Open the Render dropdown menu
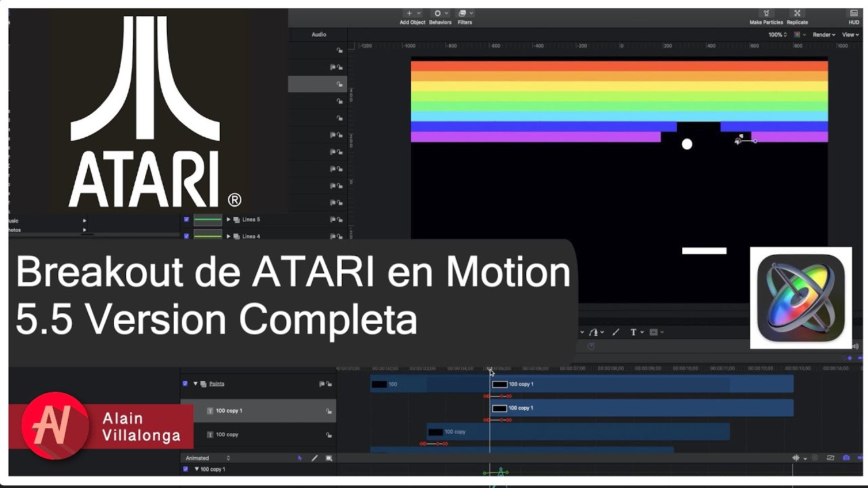 click(x=824, y=35)
